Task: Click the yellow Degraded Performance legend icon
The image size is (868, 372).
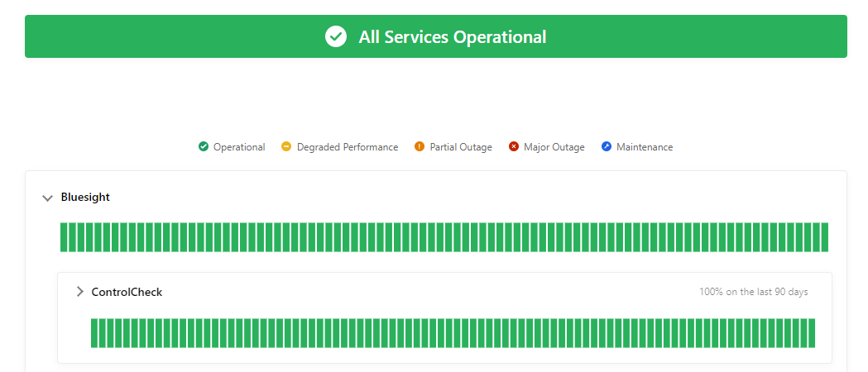Action: pyautogui.click(x=286, y=147)
